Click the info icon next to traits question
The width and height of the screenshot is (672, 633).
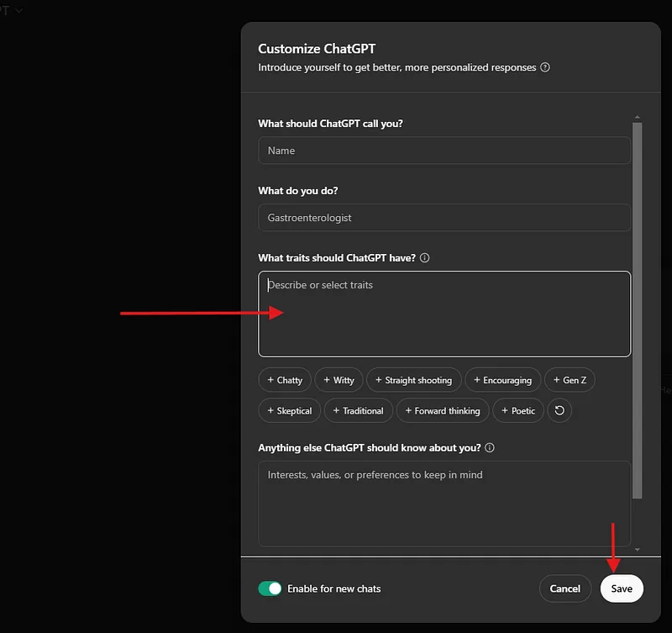[x=424, y=258]
